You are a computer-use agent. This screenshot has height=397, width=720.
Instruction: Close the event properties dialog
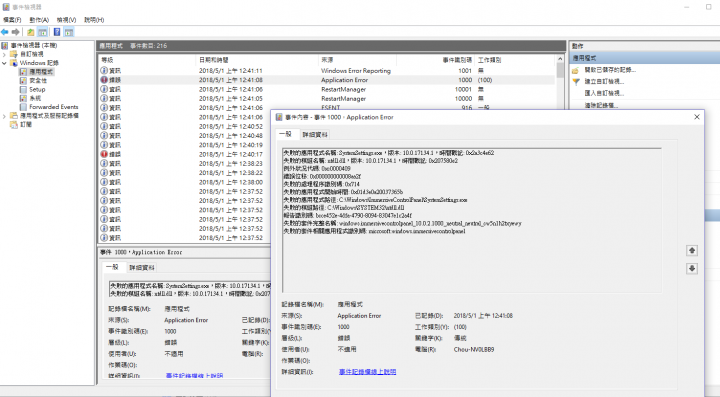[x=697, y=117]
